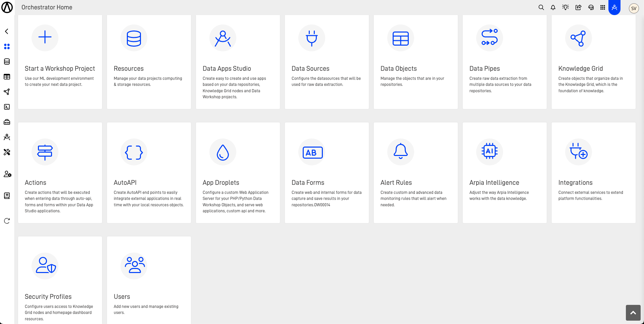Open the database icon in sidebar
This screenshot has width=644, height=324.
(7, 61)
